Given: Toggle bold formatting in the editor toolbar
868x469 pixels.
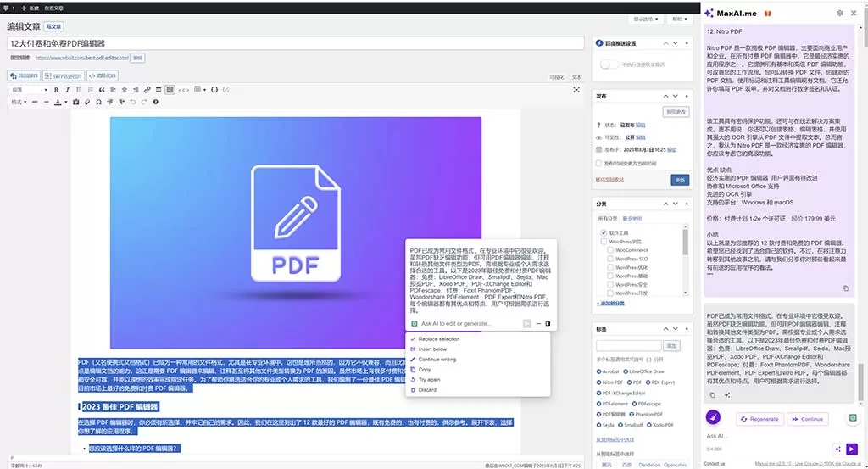Looking at the screenshot, I should point(57,89).
